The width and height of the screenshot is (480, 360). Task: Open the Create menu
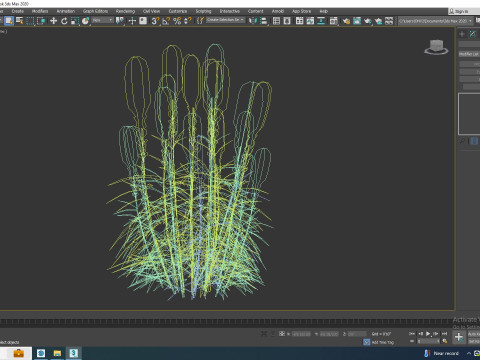(x=18, y=11)
